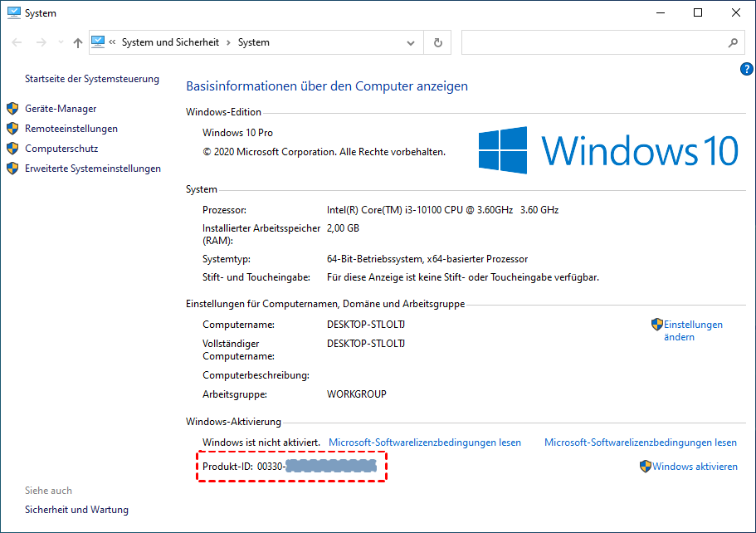Go up one level with the up arrow
The height and width of the screenshot is (533, 756).
pyautogui.click(x=78, y=42)
